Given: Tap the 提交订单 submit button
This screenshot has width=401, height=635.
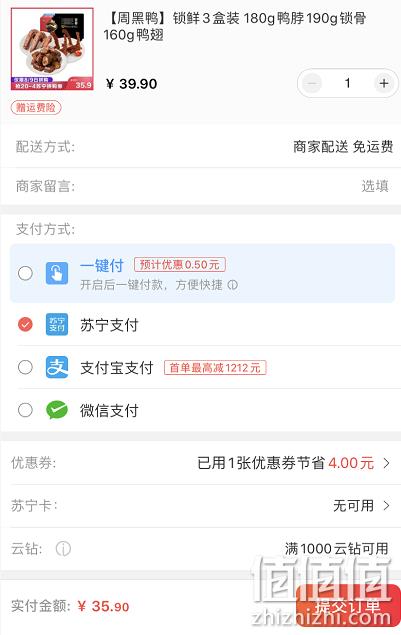Looking at the screenshot, I should [x=348, y=606].
